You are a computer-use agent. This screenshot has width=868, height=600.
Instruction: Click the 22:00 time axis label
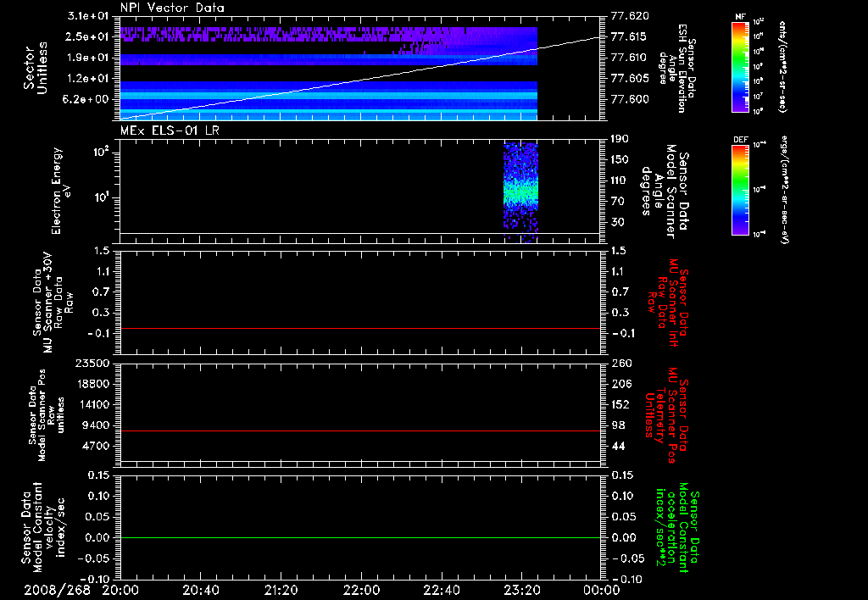point(361,591)
